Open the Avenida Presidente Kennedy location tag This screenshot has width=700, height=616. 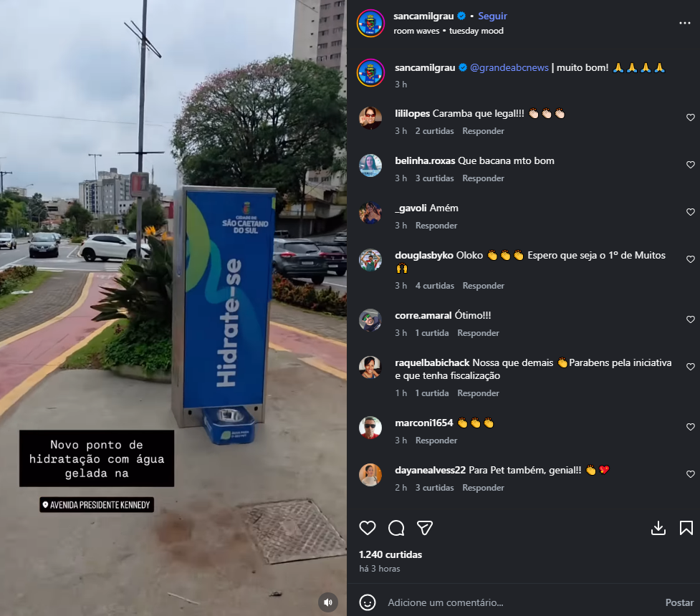pos(97,505)
